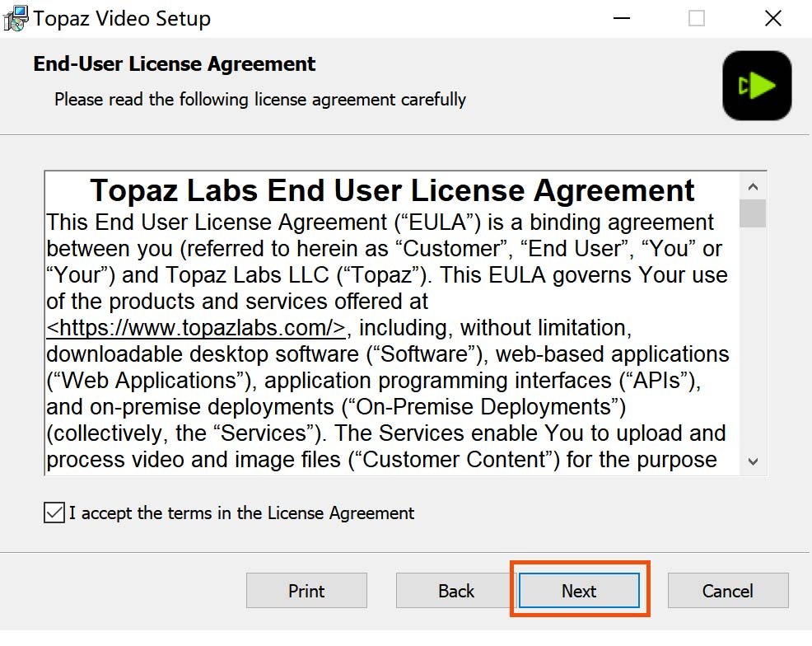Screen dimensions: 812x646
Task: Print the license agreement
Action: click(306, 590)
